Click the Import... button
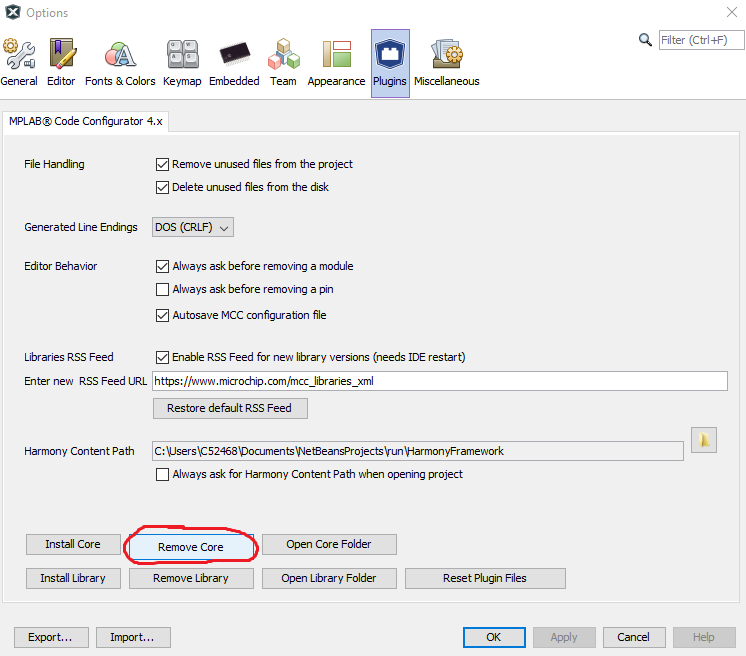This screenshot has width=746, height=656. (133, 637)
